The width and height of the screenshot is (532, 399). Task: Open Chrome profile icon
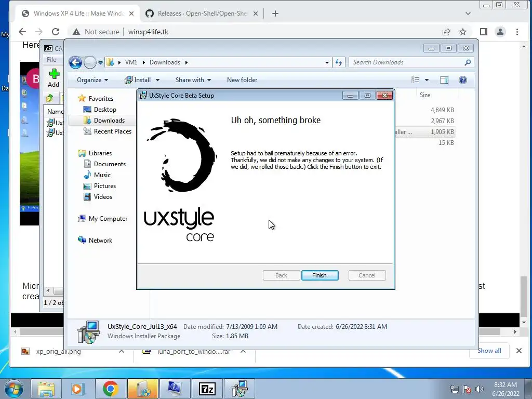click(500, 32)
